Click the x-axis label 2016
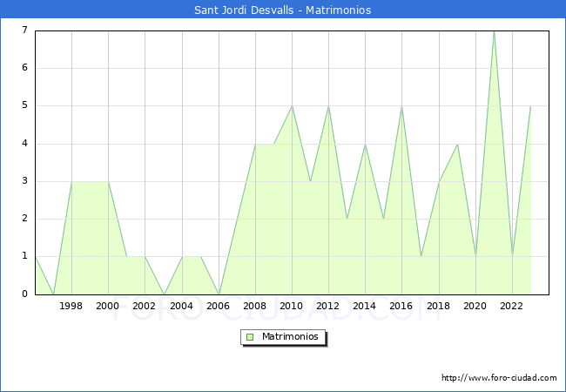Viewport: 566px width, 392px height. tap(401, 306)
